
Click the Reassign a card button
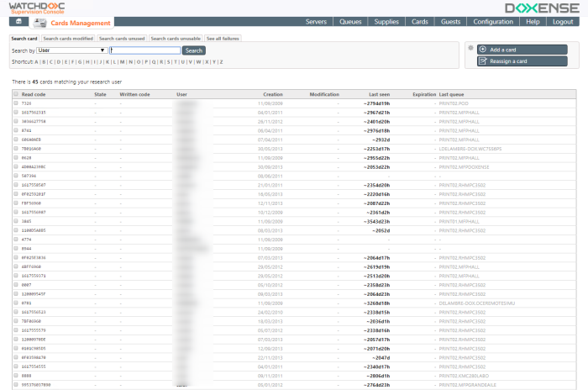[521, 61]
